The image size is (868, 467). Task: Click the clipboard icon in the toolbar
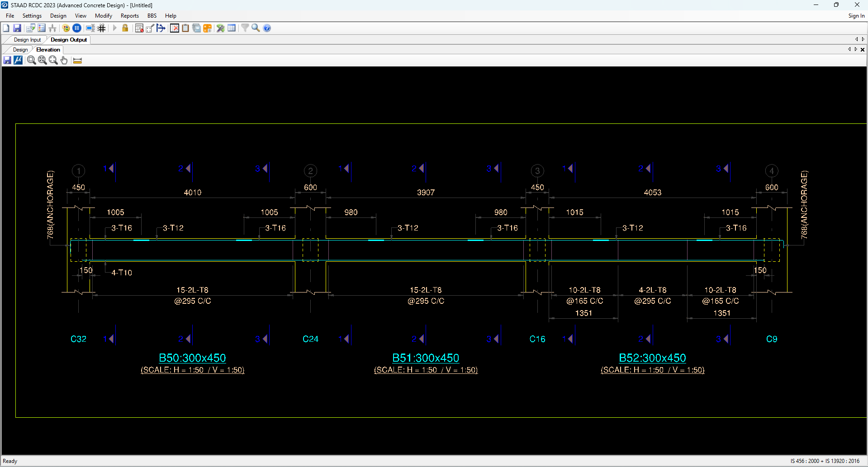click(x=185, y=28)
